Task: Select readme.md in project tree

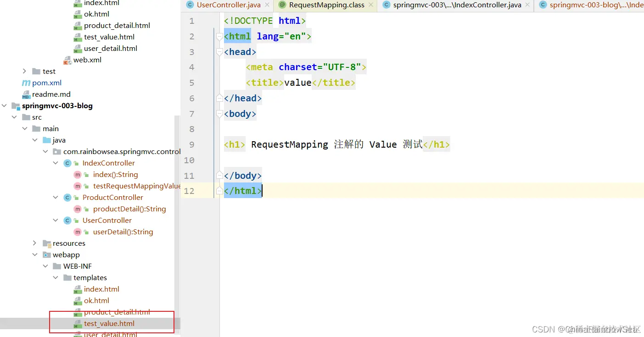Action: [x=51, y=94]
